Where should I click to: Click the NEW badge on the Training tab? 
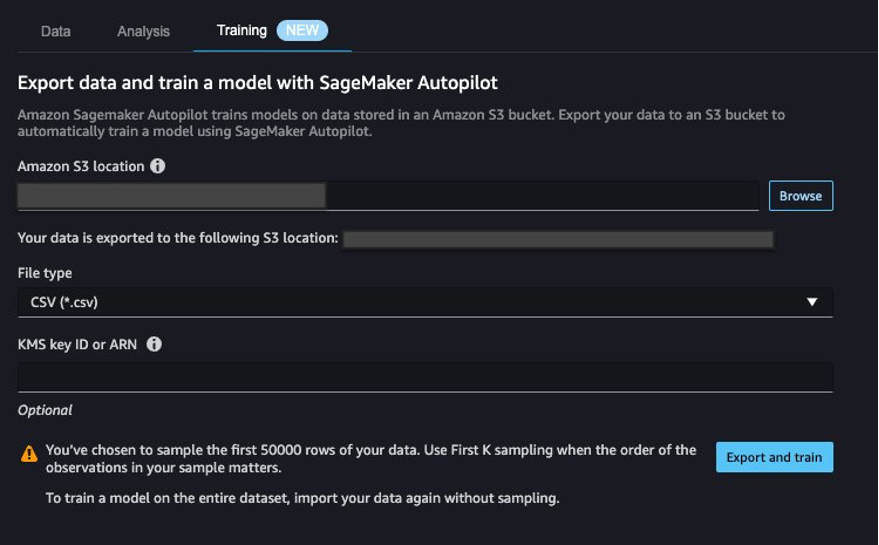coord(302,31)
